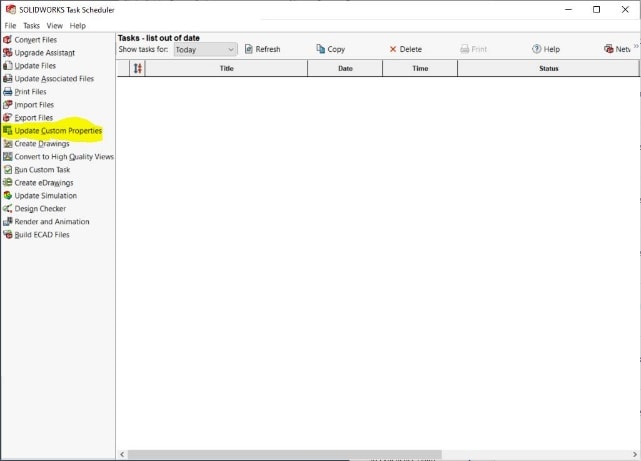Select Create eDrawings label

44,183
